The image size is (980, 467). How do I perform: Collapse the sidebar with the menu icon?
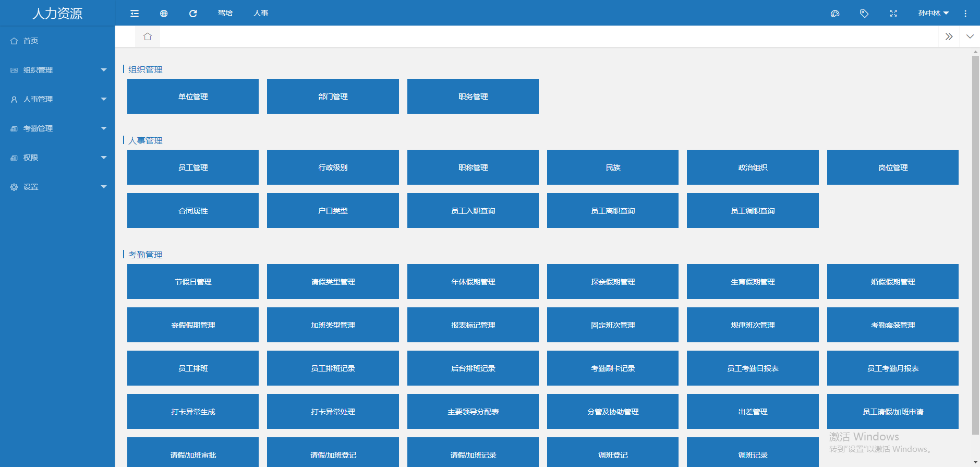[x=135, y=14]
